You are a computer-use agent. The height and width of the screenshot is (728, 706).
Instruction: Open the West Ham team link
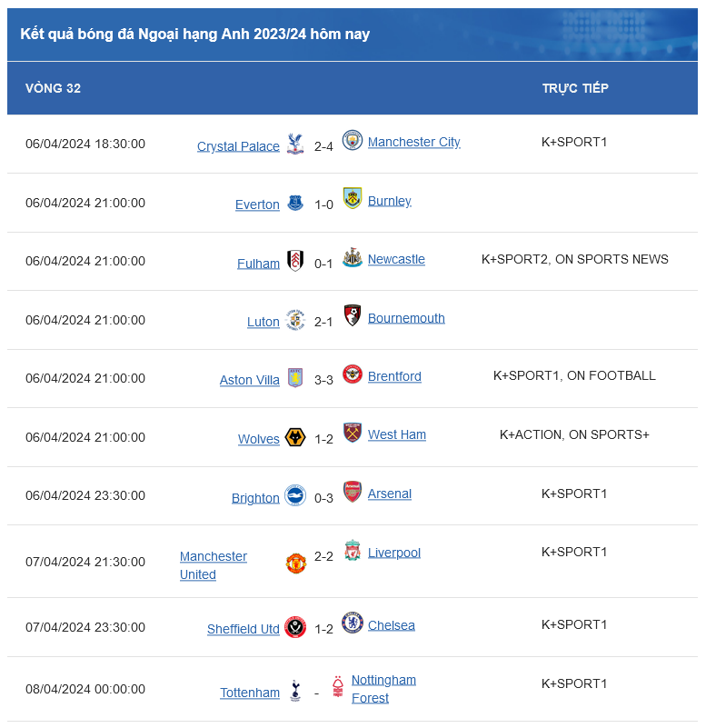396,434
